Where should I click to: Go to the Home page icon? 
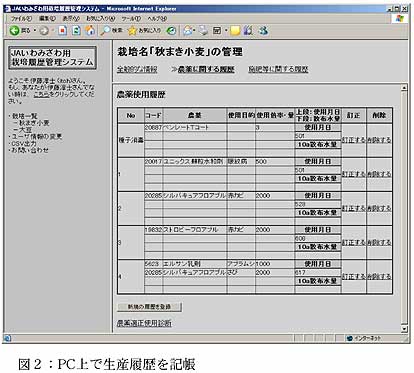point(90,31)
